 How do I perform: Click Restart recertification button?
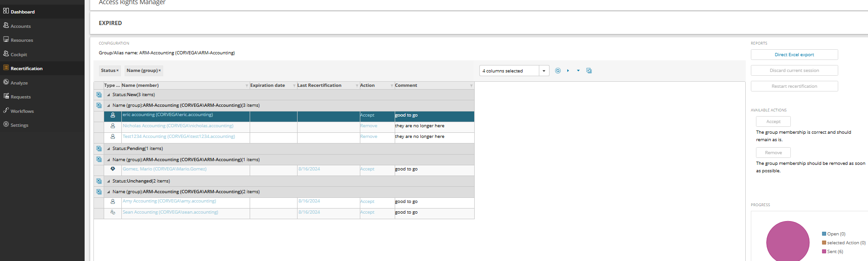(794, 86)
